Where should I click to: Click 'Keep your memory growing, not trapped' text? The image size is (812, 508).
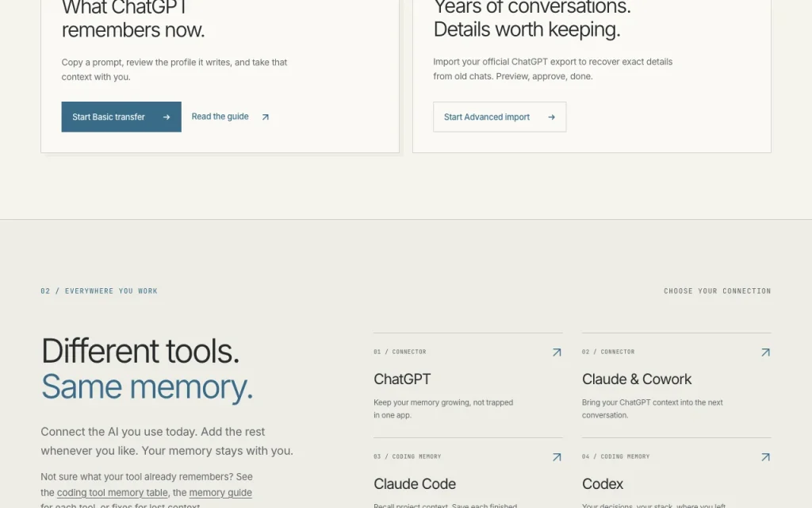point(443,402)
